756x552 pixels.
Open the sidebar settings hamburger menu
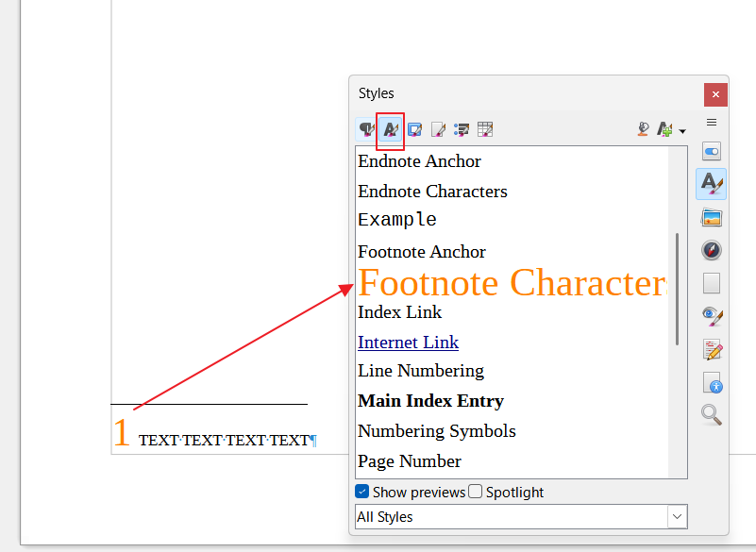(712, 122)
